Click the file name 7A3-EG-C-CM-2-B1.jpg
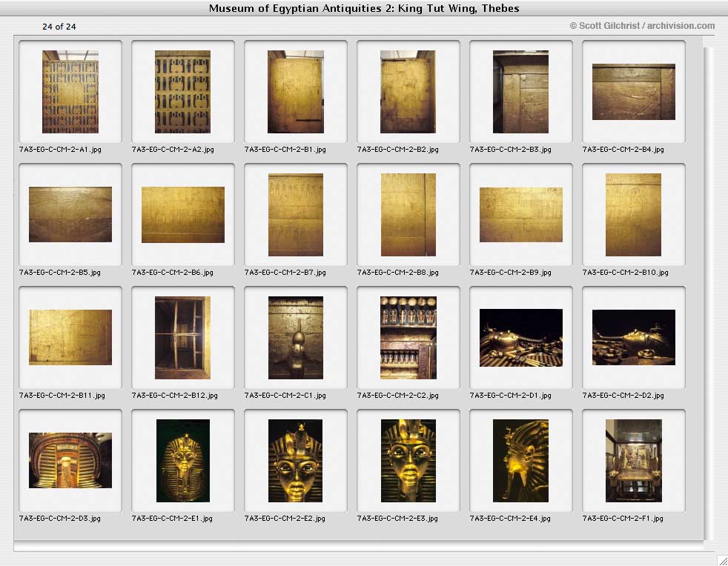This screenshot has width=728, height=566. (x=285, y=150)
